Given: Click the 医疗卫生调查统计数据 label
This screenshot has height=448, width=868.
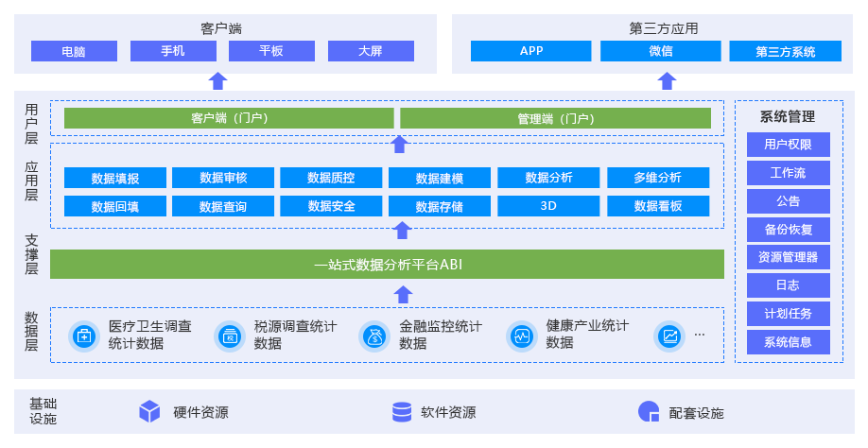Looking at the screenshot, I should click(x=150, y=335).
